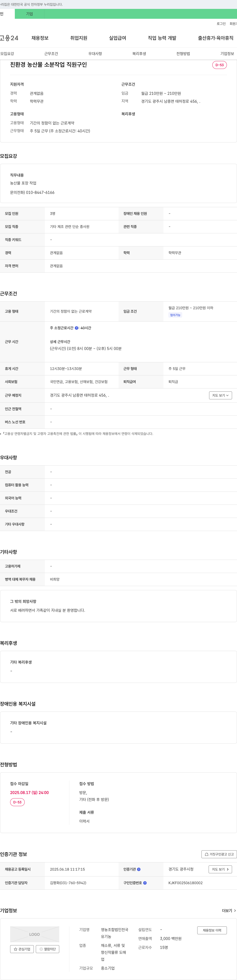Open the 채용정보 menu
The width and height of the screenshot is (237, 980).
40,38
